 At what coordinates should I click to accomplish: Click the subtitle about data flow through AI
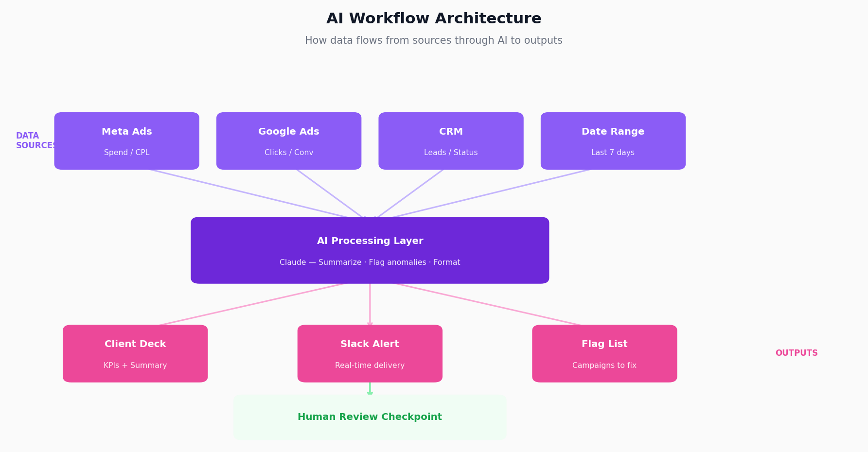pyautogui.click(x=433, y=40)
